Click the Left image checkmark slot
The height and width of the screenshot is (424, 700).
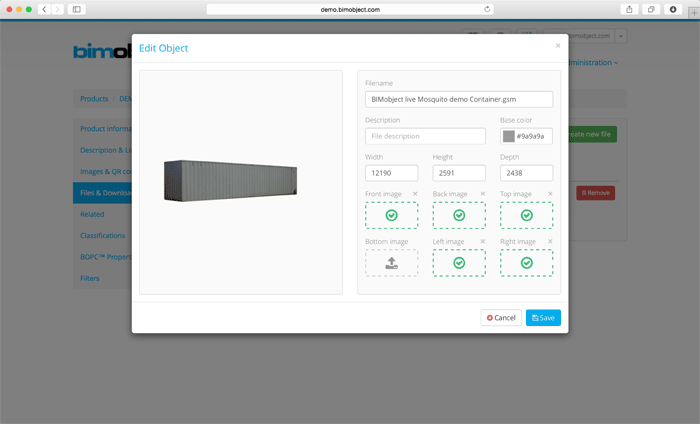pos(459,263)
